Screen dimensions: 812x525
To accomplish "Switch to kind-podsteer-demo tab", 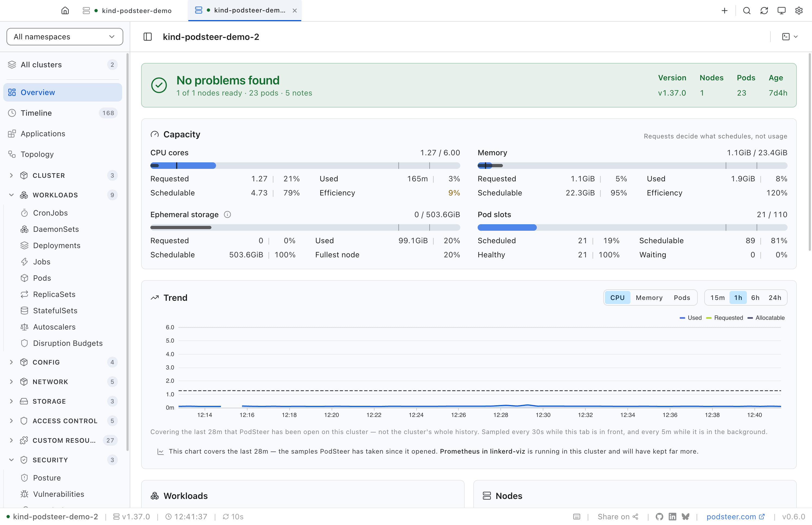I will click(128, 11).
